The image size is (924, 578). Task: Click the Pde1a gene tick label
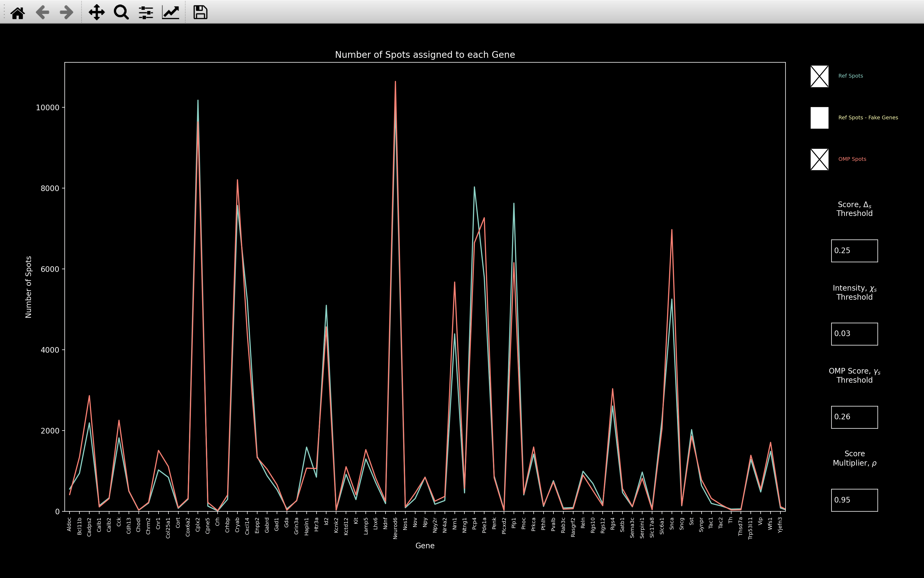484,525
